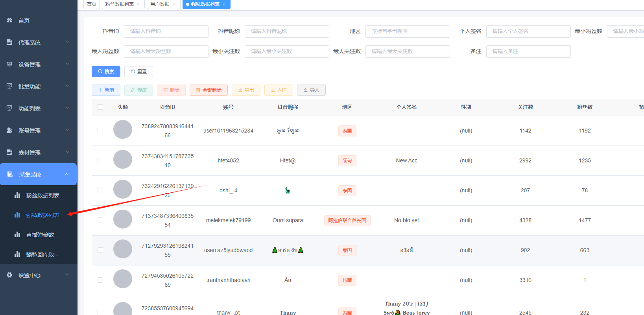This screenshot has width=644, height=315.
Task: Open avatar of melekmelek79199 row
Action: click(x=123, y=219)
